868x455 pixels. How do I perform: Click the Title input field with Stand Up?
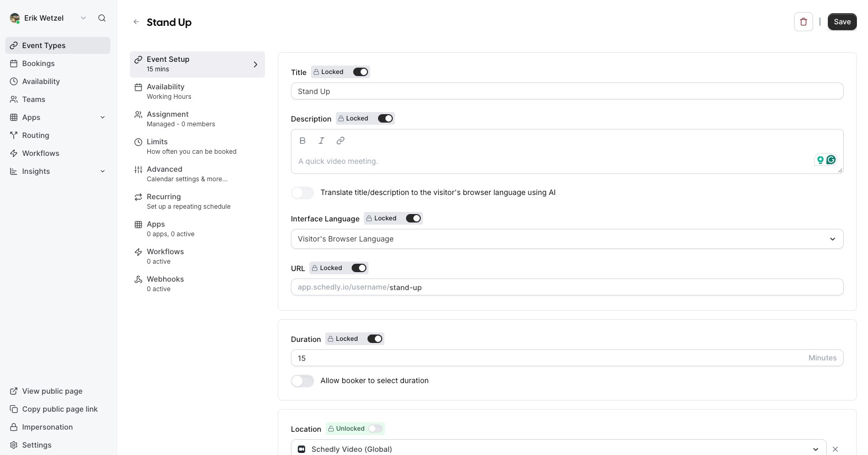click(567, 91)
